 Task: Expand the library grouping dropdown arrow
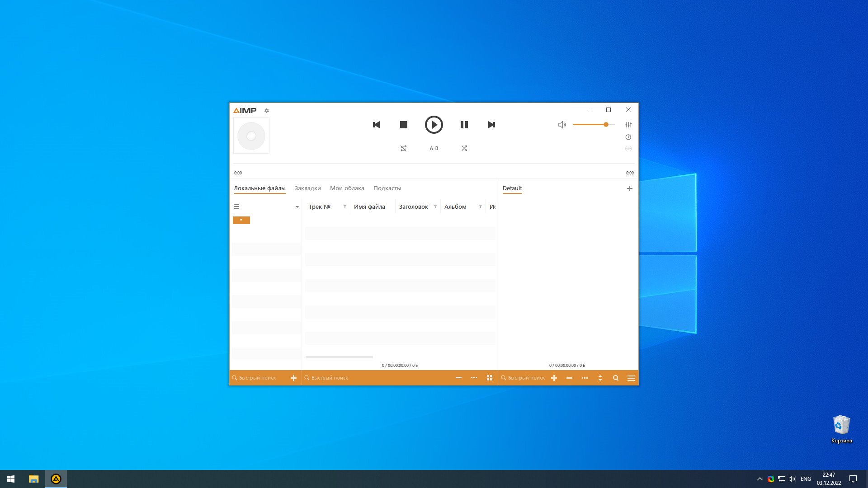click(297, 207)
